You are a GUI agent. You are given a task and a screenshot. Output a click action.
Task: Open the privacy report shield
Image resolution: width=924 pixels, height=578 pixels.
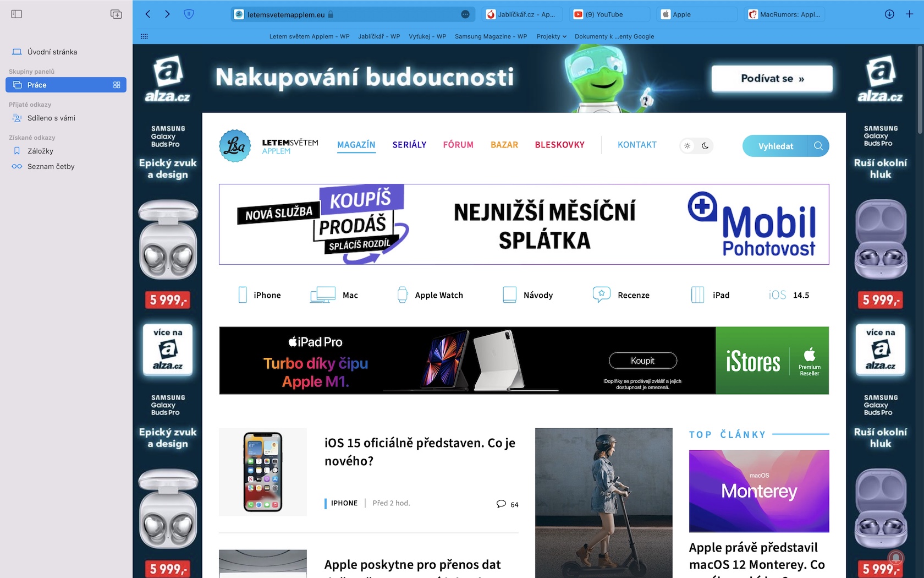pyautogui.click(x=189, y=14)
